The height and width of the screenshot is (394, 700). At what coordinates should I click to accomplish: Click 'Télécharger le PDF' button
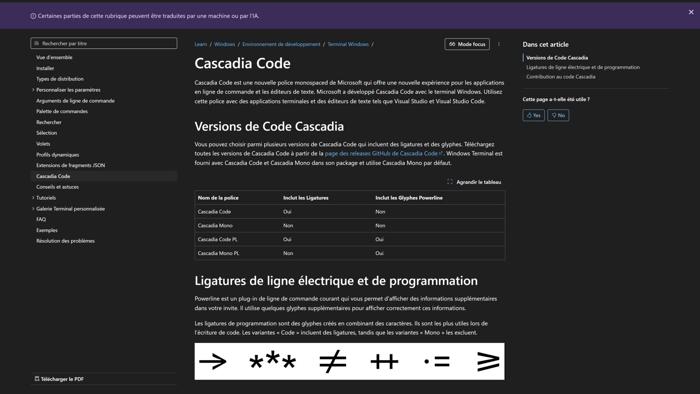(x=59, y=379)
